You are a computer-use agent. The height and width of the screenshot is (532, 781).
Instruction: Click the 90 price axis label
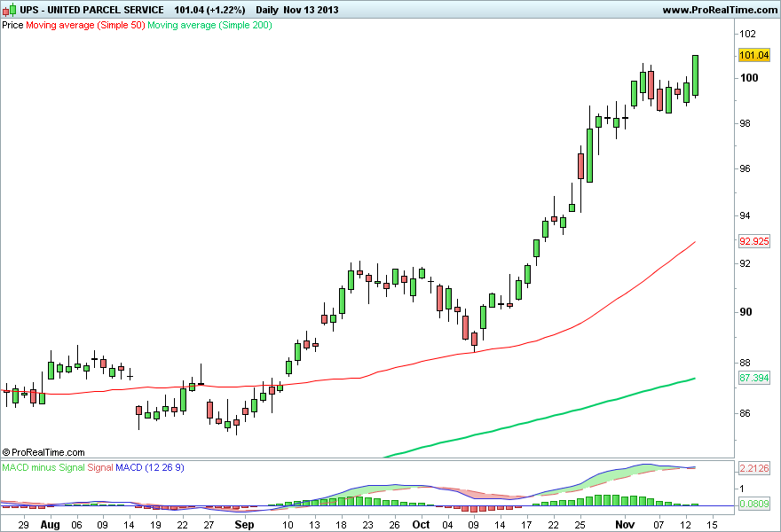tap(745, 312)
